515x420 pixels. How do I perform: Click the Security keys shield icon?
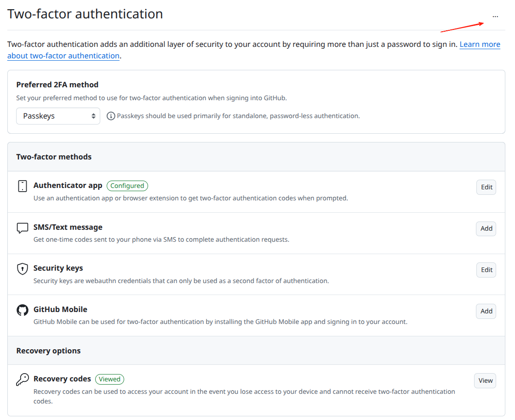pyautogui.click(x=23, y=269)
